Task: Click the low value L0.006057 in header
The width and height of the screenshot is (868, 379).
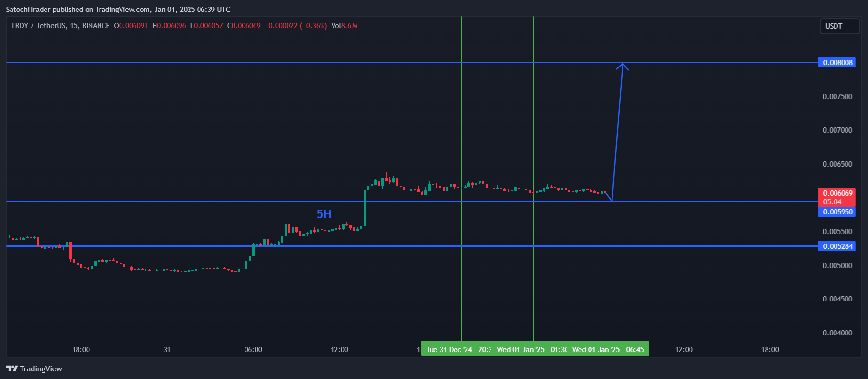Action: coord(207,26)
